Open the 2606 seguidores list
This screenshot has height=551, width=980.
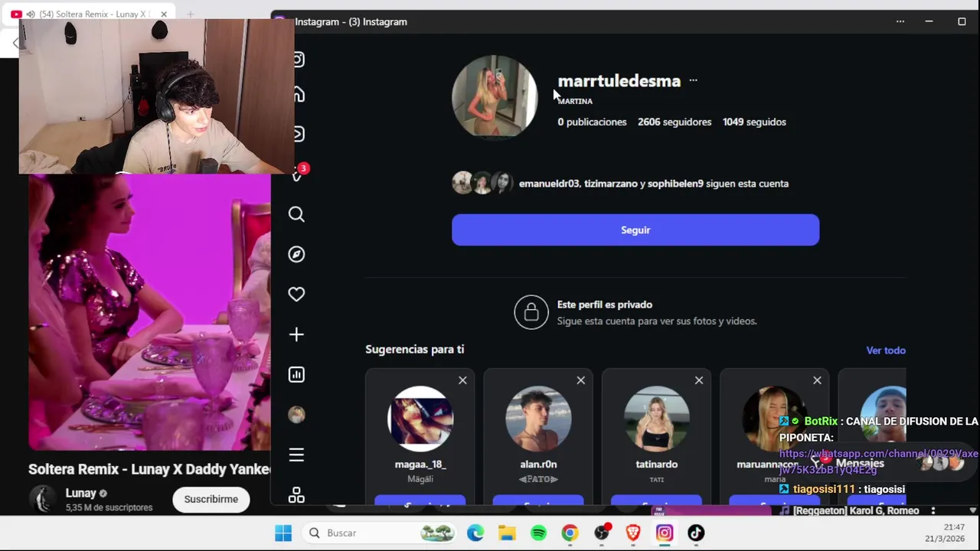coord(675,122)
